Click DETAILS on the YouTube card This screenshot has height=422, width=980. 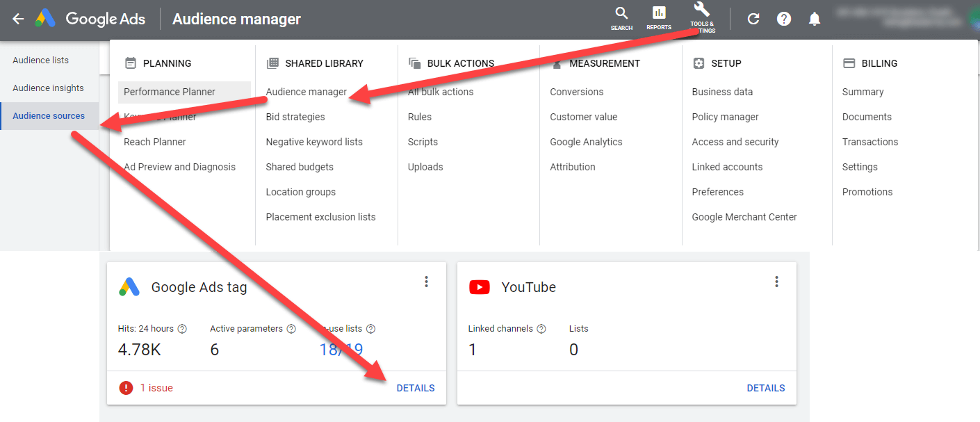[x=766, y=388]
